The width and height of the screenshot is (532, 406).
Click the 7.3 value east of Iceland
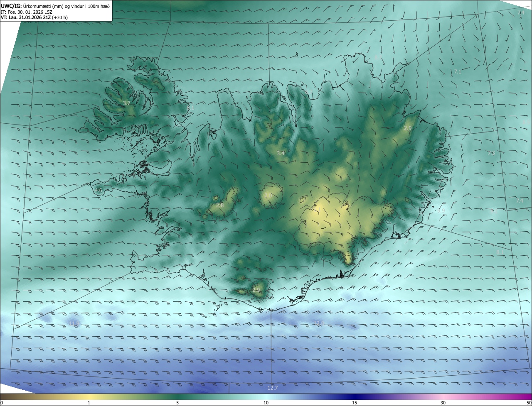tap(491, 153)
